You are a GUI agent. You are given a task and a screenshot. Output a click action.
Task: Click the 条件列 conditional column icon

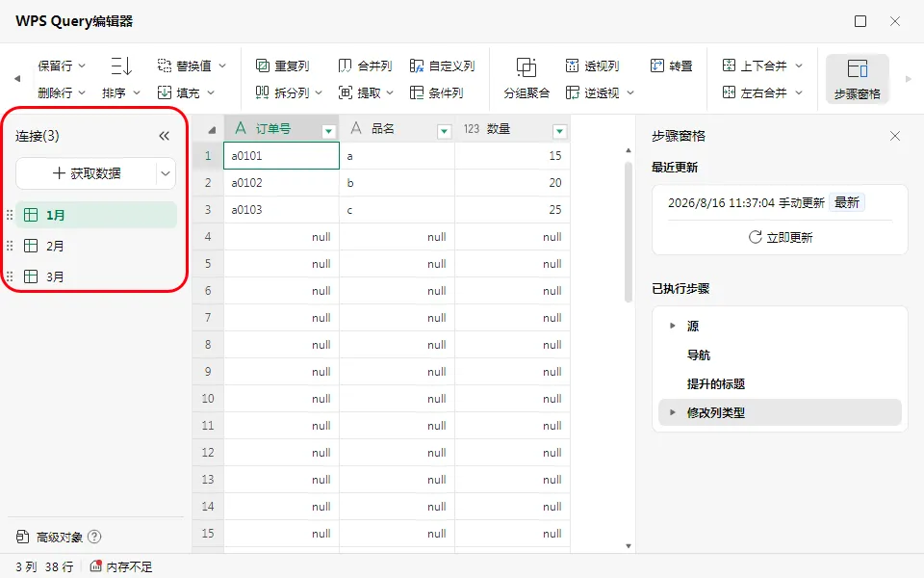tap(417, 92)
